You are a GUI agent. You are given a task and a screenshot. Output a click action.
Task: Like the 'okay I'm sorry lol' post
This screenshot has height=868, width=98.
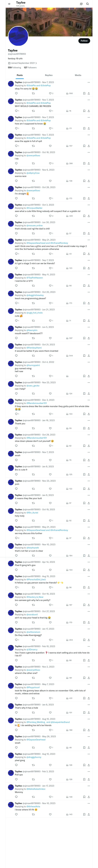coord(50,93)
